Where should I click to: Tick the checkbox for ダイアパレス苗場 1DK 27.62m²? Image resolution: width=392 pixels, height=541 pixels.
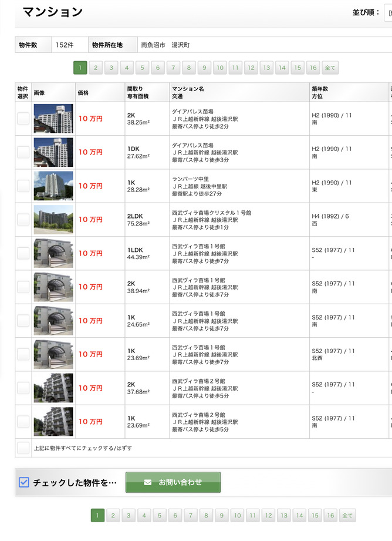click(23, 152)
